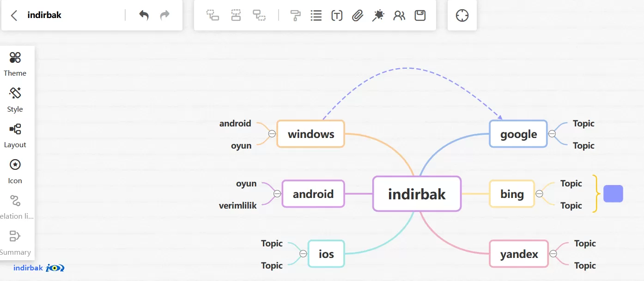Select the lower Topic under ios
The height and width of the screenshot is (281, 644).
pos(272,265)
